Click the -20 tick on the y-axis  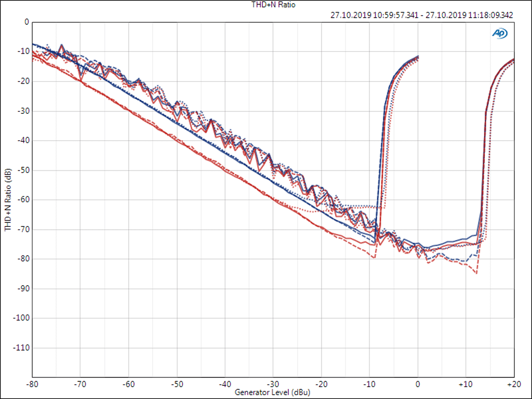click(23, 82)
